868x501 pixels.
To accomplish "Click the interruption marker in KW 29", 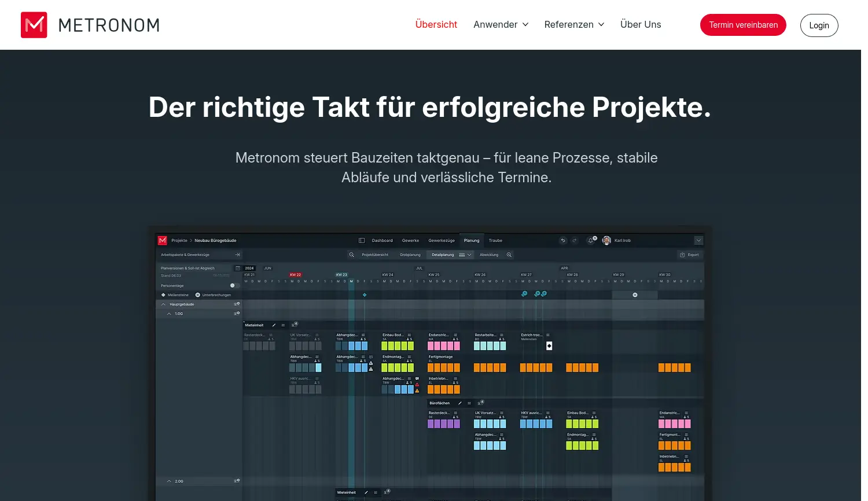I will point(635,295).
